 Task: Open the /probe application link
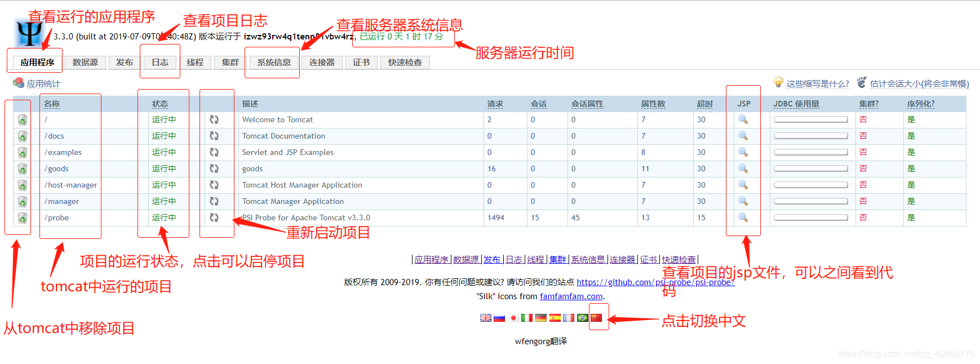pos(56,217)
